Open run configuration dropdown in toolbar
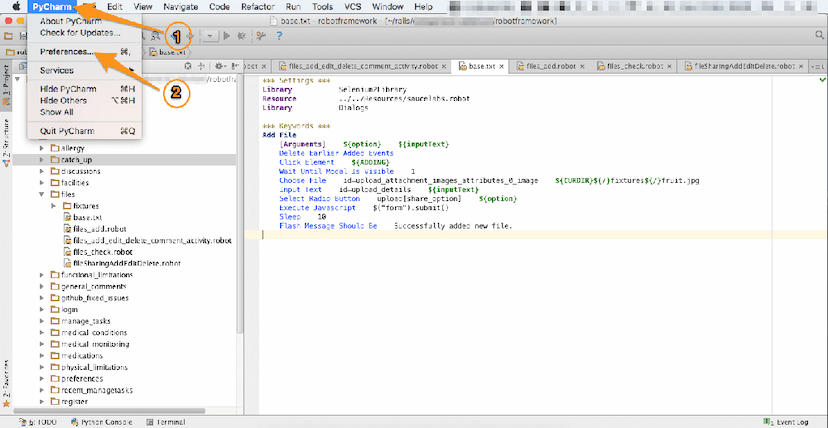 [211, 36]
